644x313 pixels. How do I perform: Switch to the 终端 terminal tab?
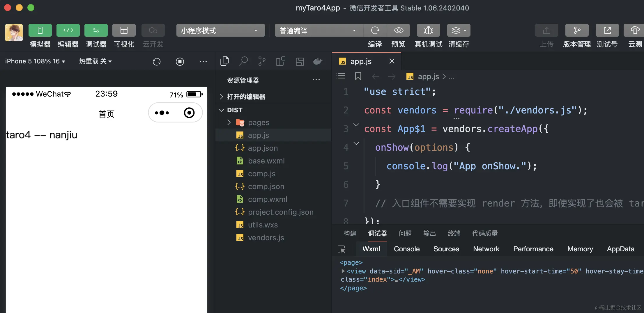(x=454, y=233)
